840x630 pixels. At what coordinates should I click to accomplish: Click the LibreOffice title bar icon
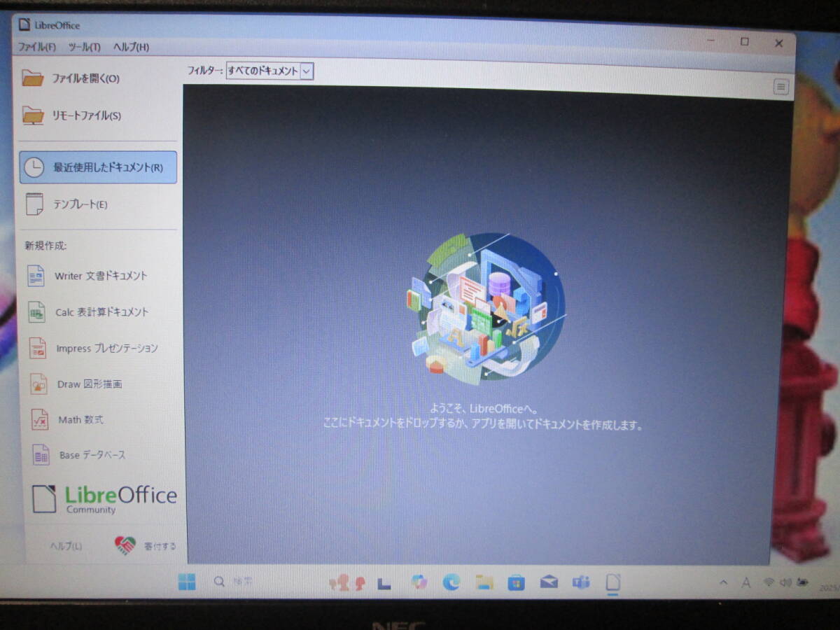click(24, 25)
